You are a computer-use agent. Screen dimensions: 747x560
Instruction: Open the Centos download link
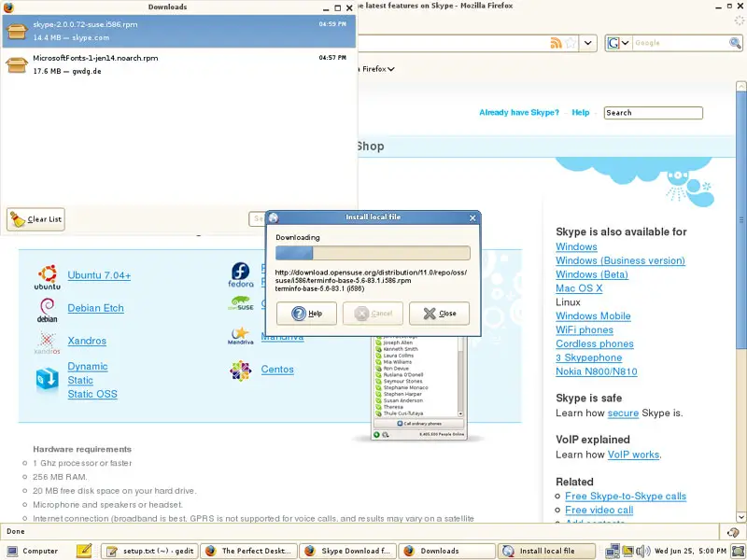pyautogui.click(x=277, y=369)
